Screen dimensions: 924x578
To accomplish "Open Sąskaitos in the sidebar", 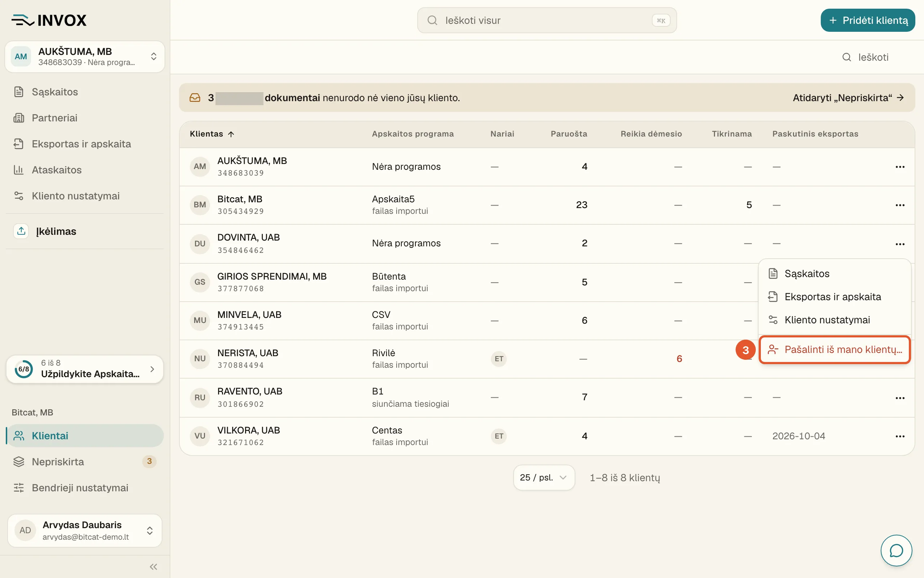I will point(85,92).
